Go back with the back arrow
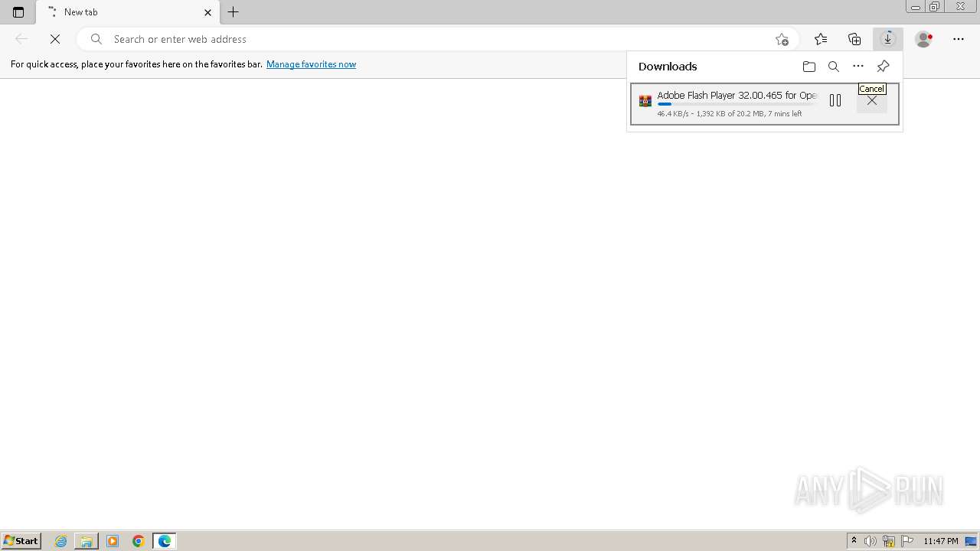 pos(21,39)
